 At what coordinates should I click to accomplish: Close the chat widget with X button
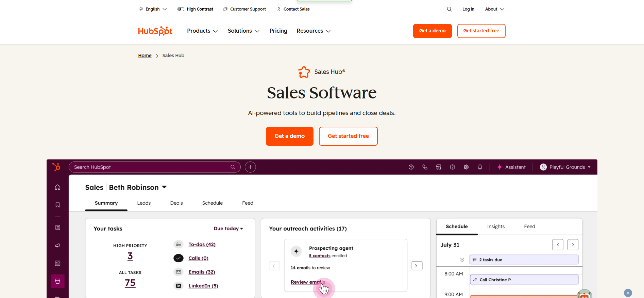click(628, 293)
